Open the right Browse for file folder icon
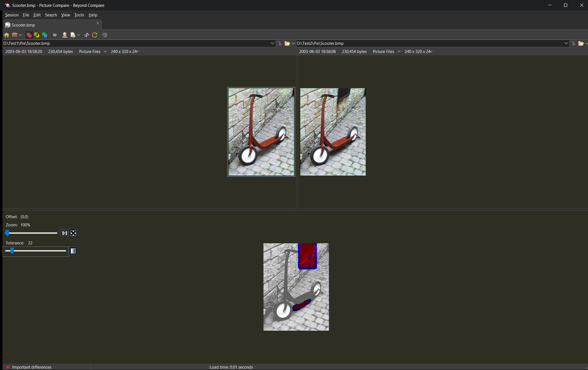The height and width of the screenshot is (370, 588). click(581, 43)
